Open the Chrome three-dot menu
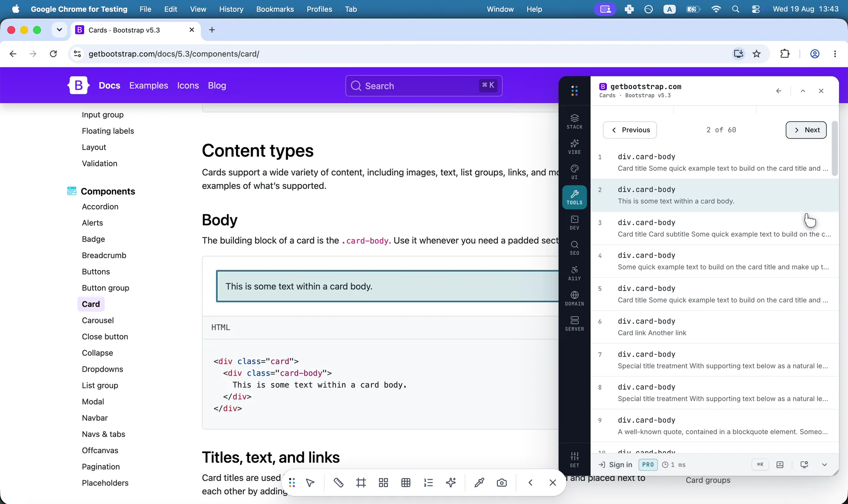This screenshot has height=504, width=848. point(835,54)
